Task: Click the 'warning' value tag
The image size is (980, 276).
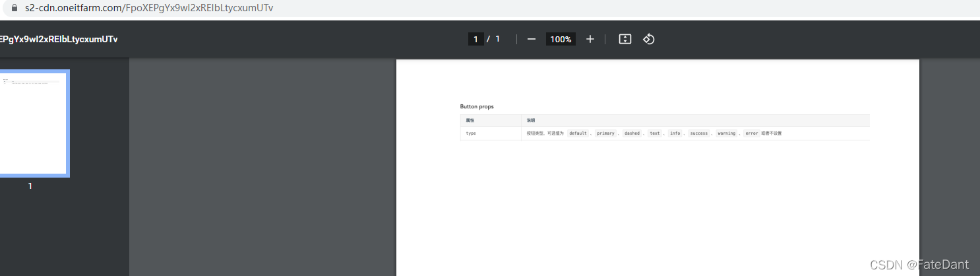Action: coord(727,133)
